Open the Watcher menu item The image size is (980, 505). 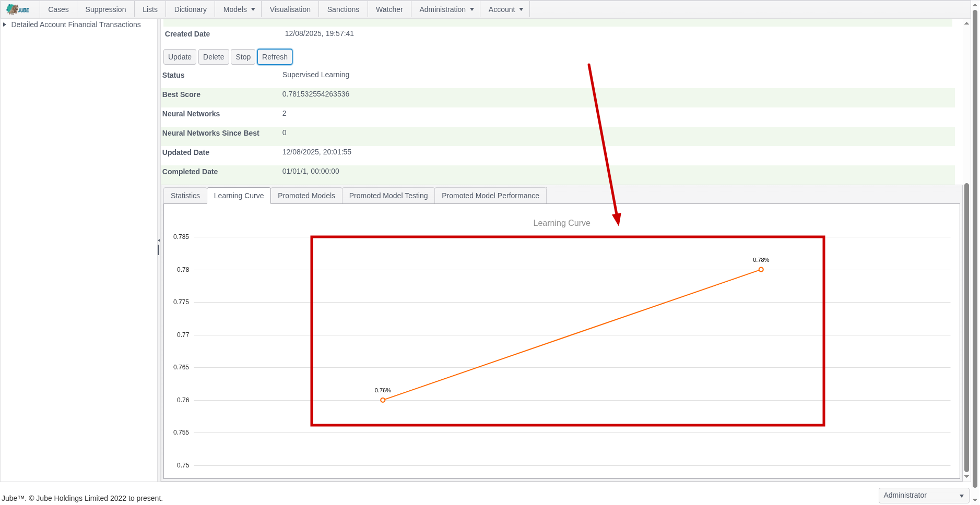389,9
